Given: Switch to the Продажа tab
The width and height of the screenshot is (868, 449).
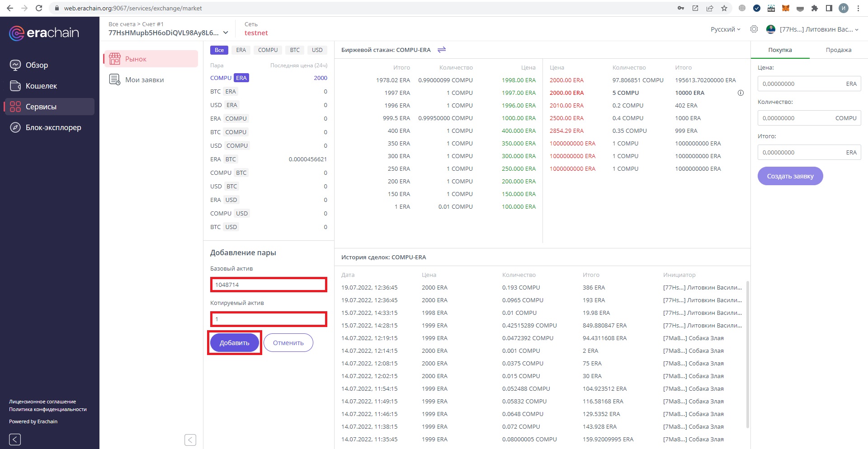Looking at the screenshot, I should coord(838,50).
